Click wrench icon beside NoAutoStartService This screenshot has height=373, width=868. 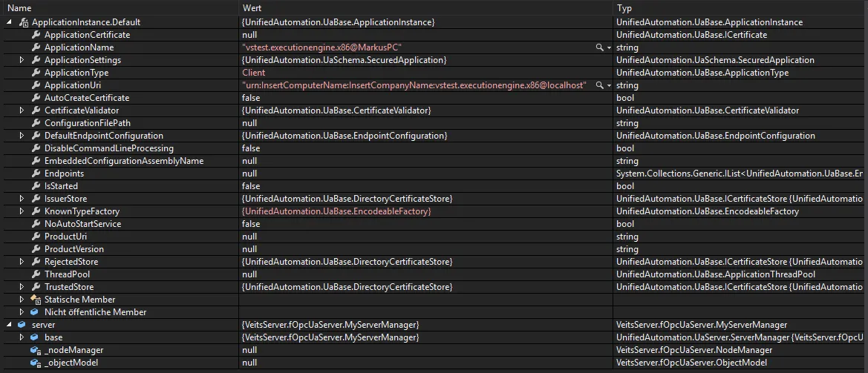36,224
